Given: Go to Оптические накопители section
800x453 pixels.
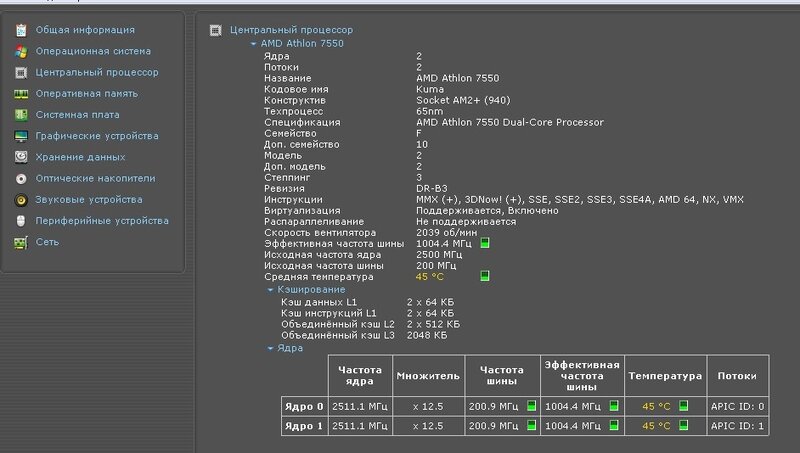Looking at the screenshot, I should pos(95,179).
